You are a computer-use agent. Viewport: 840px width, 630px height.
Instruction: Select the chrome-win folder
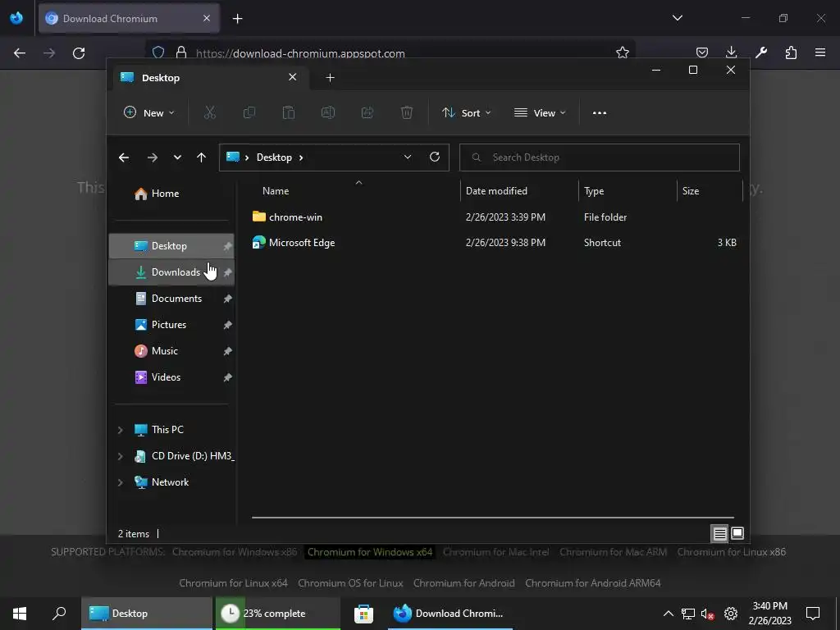[x=295, y=217]
